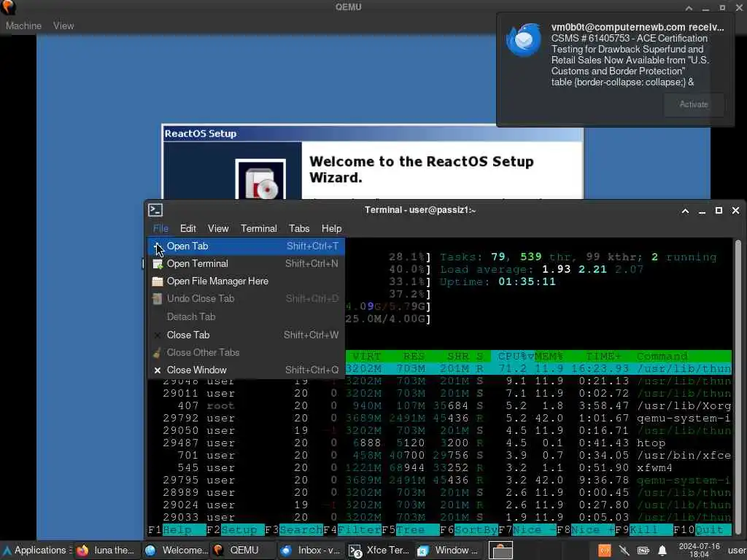Click htop F5 Tree function key
This screenshot has height=560, width=747.
pos(411,530)
